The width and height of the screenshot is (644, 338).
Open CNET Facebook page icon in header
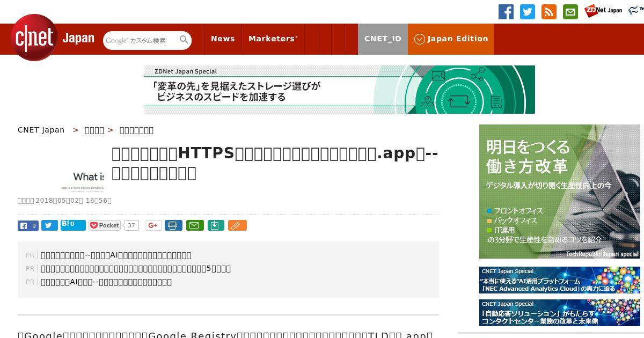click(x=506, y=12)
